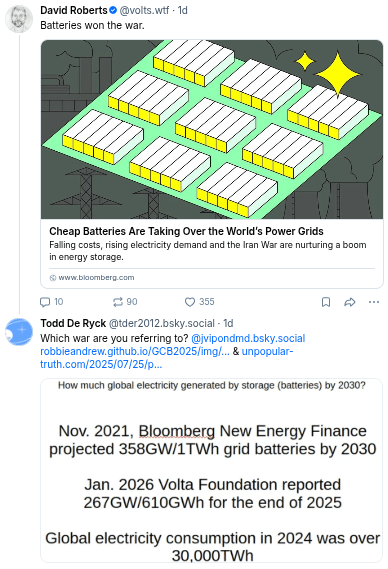Click the verified badge next to David Roberts

[113, 11]
